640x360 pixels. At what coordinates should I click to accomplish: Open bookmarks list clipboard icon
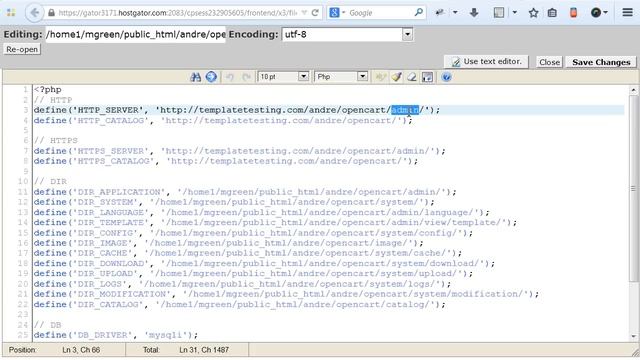point(552,13)
